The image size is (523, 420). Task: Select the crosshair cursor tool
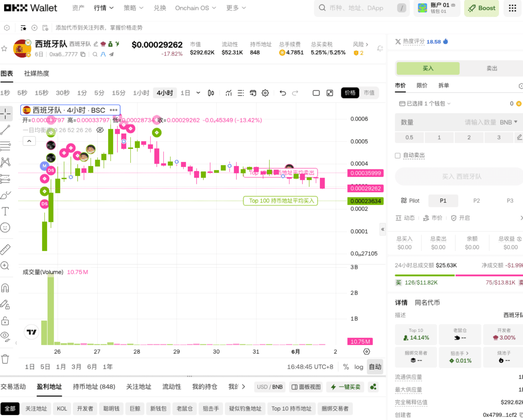click(6, 114)
